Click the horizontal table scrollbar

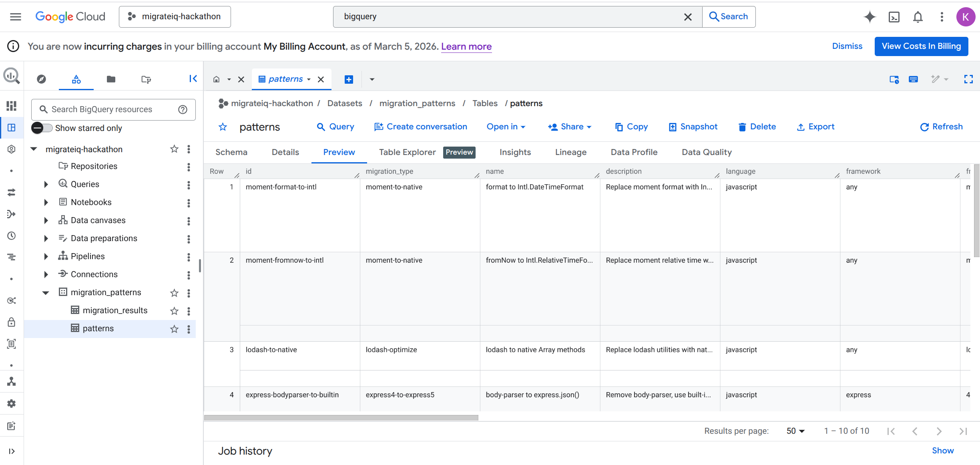[341, 418]
